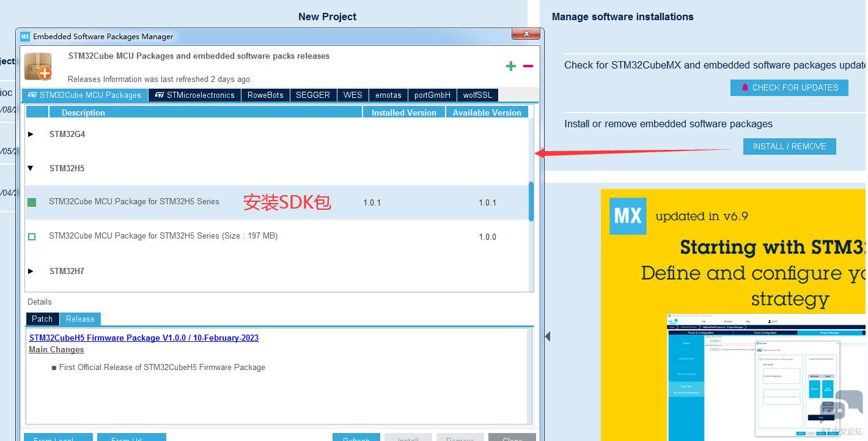Click the 'Install or remove embedded software packages' text

pyautogui.click(x=668, y=124)
